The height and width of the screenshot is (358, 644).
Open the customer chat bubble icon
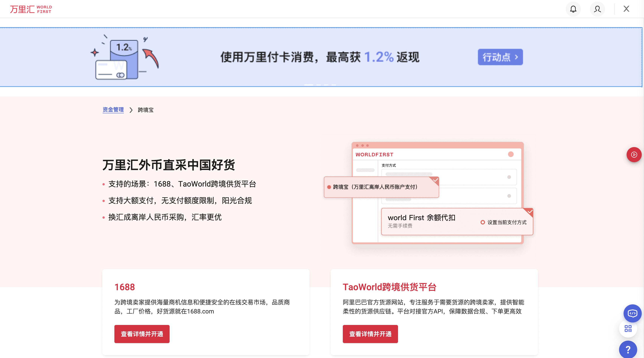pyautogui.click(x=632, y=313)
